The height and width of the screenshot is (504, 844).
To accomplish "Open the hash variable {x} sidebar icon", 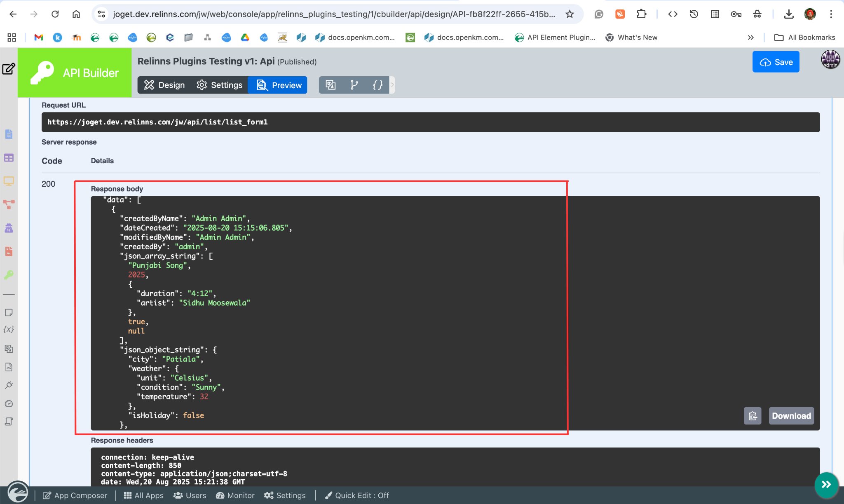I will tap(9, 329).
